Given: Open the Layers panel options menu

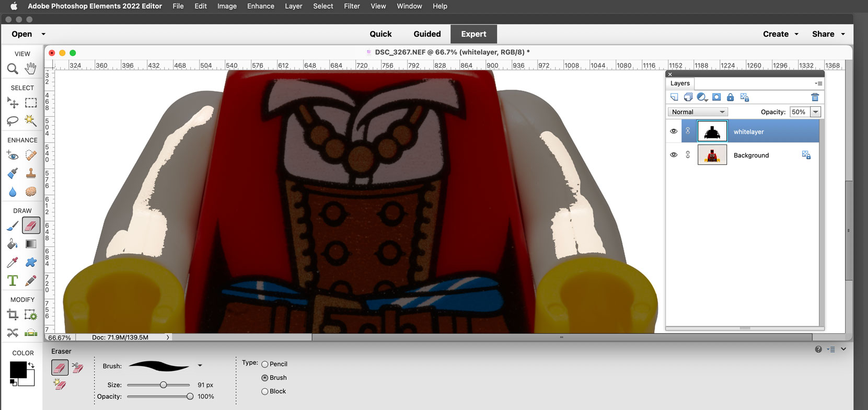Looking at the screenshot, I should [818, 83].
